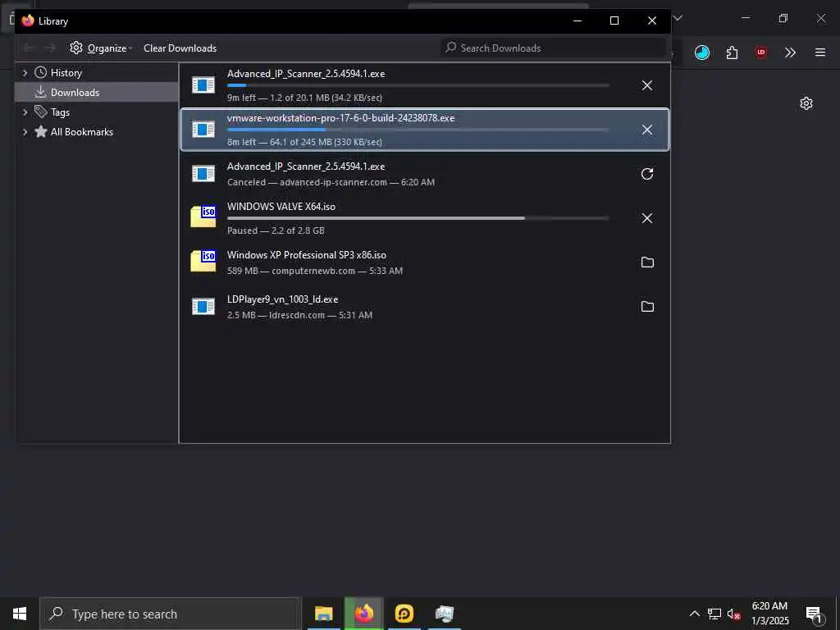This screenshot has height=630, width=840.
Task: Click the vmware-workstation-pro exe file icon
Action: pos(203,129)
